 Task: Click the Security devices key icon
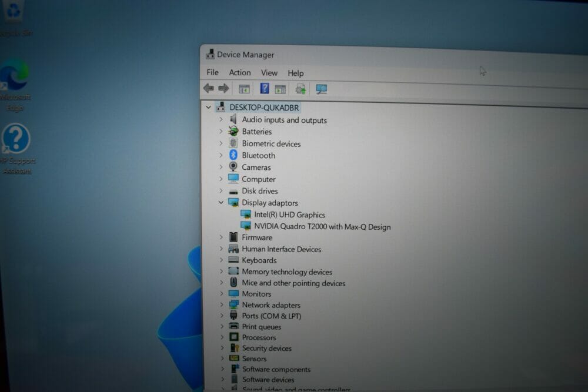tap(235, 348)
